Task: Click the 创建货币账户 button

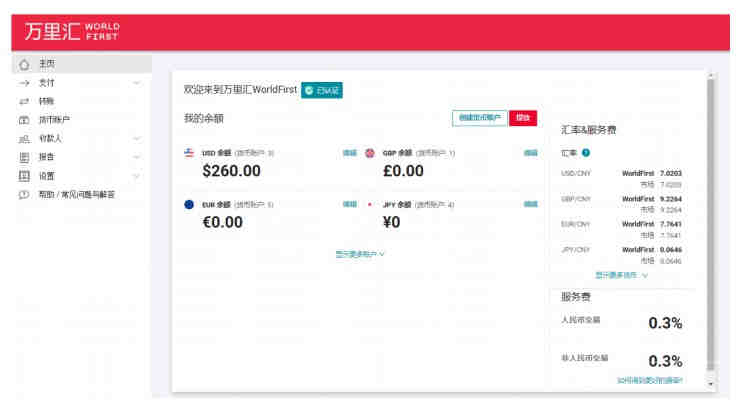Action: pyautogui.click(x=480, y=118)
